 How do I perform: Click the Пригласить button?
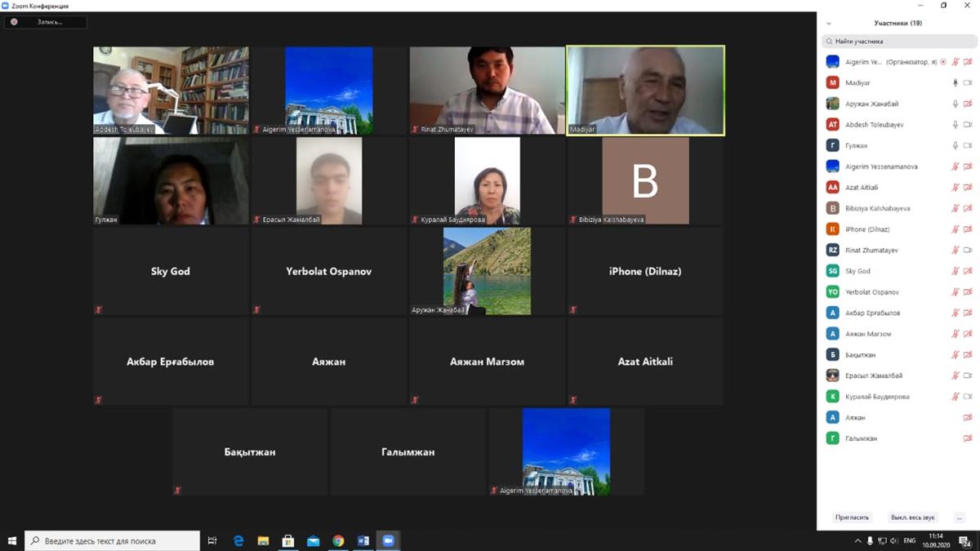(853, 518)
